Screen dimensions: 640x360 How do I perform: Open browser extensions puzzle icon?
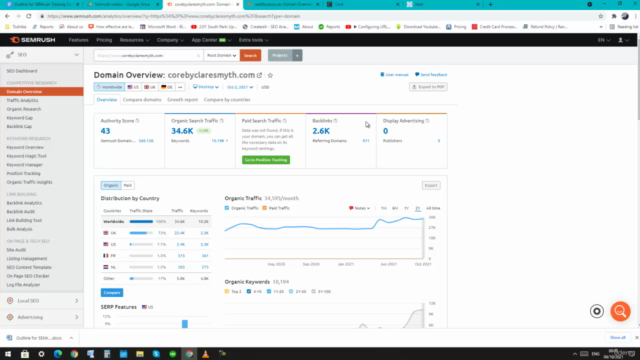click(x=613, y=16)
